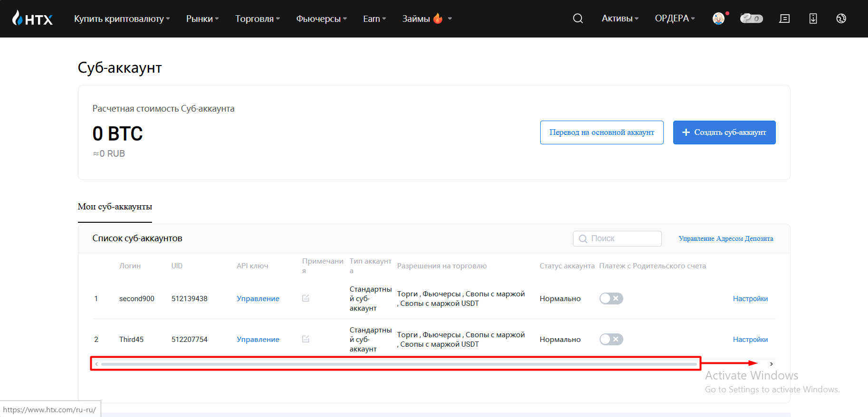
Task: Click the horizontal table scrollbar track
Action: point(399,364)
